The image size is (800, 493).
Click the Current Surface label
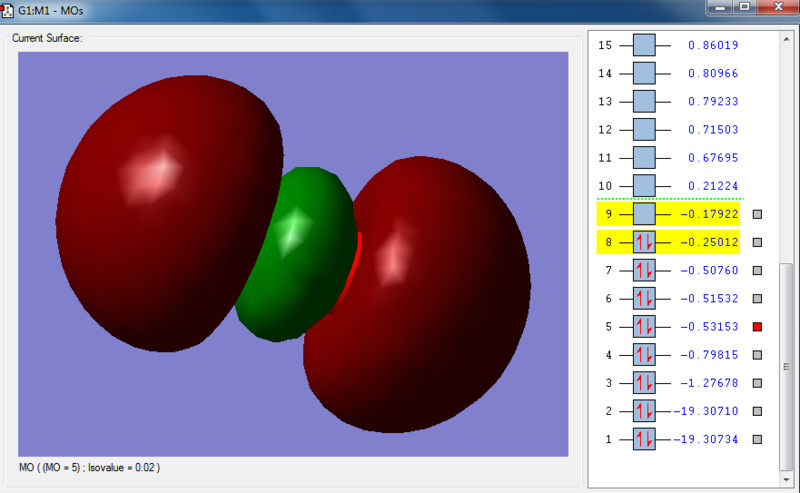pos(47,38)
